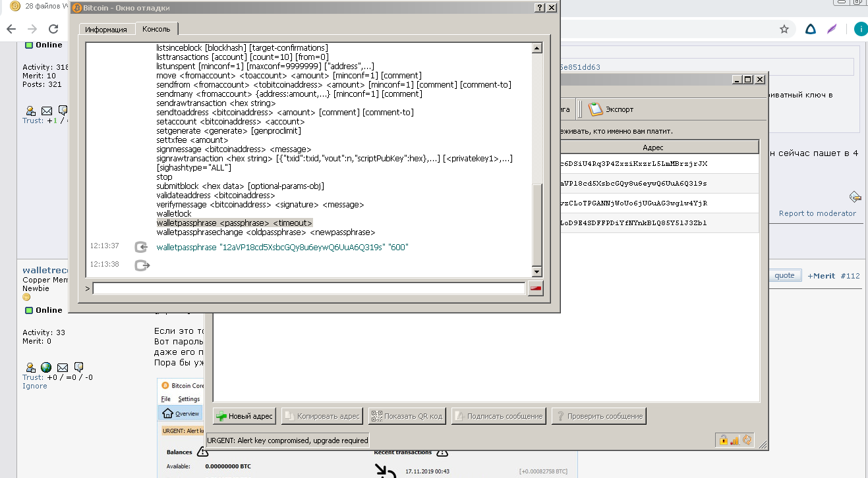Click the console command input field

click(x=309, y=288)
